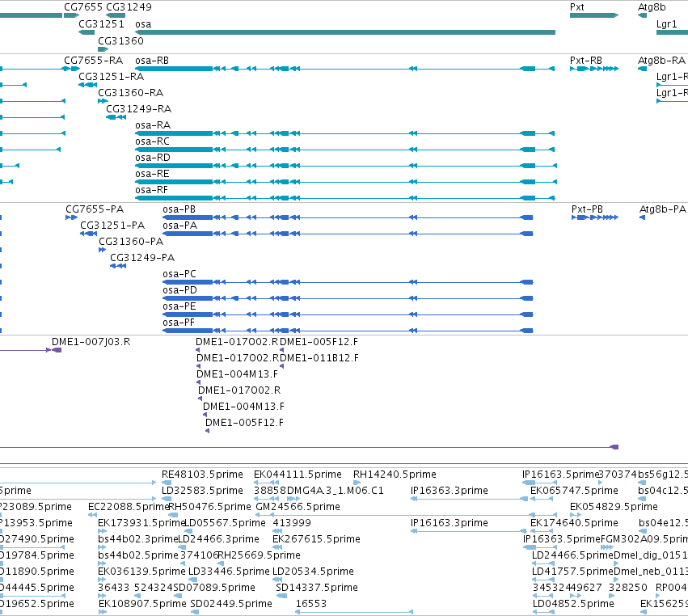This screenshot has width=688, height=616.
Task: Open EST EK065747.5prime label
Action: [574, 491]
